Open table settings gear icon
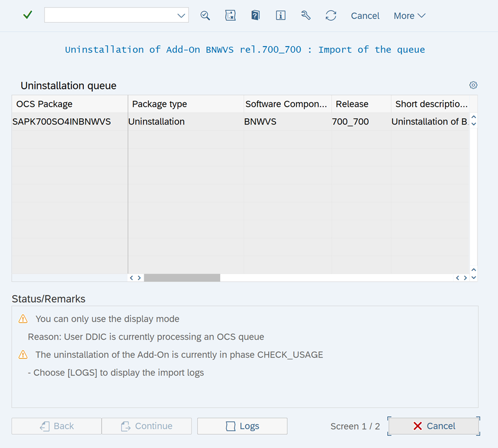 tap(473, 85)
